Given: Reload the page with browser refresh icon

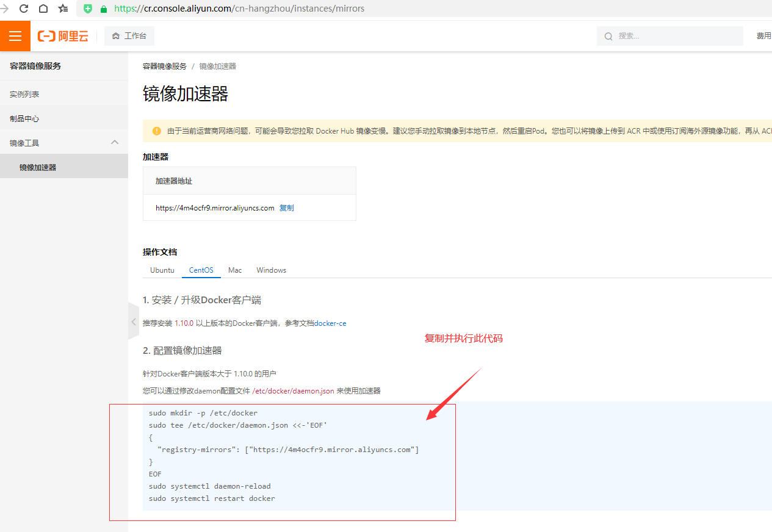Looking at the screenshot, I should point(24,9).
